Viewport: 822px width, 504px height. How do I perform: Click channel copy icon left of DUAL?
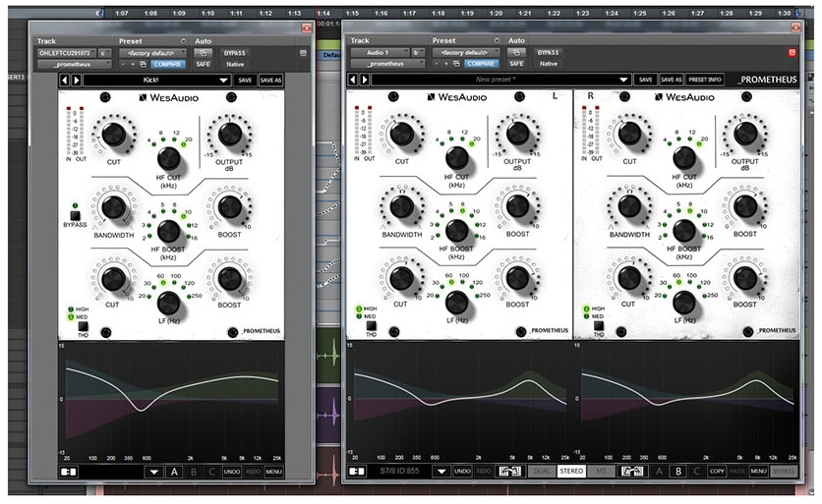(510, 471)
